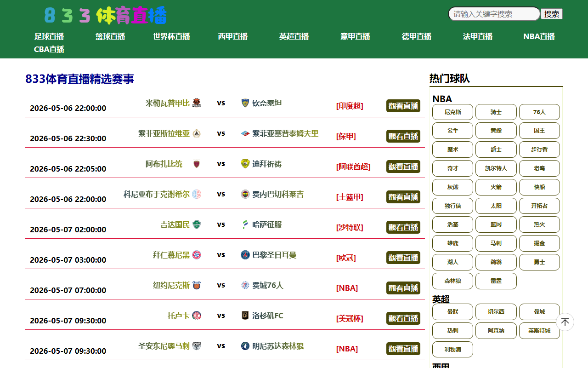Focus the keyword search input field

[x=494, y=14]
